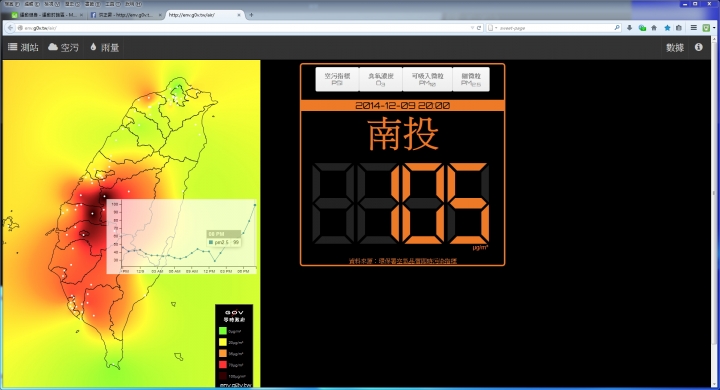
Task: Click the green chat extension icon
Action: pos(642,28)
